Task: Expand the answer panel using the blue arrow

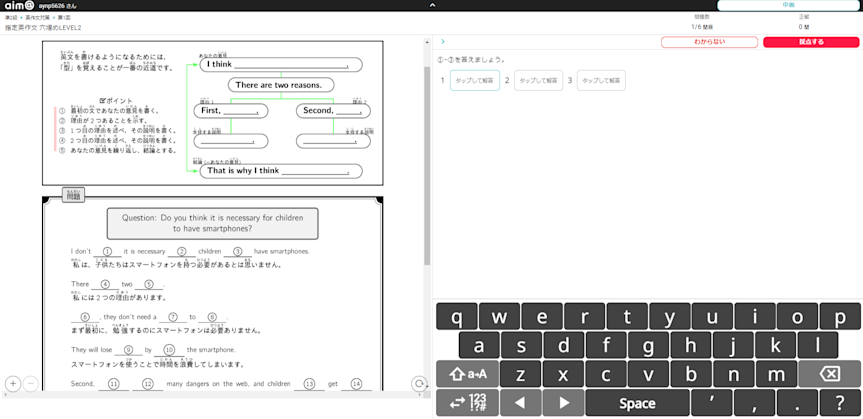Action: 443,42
